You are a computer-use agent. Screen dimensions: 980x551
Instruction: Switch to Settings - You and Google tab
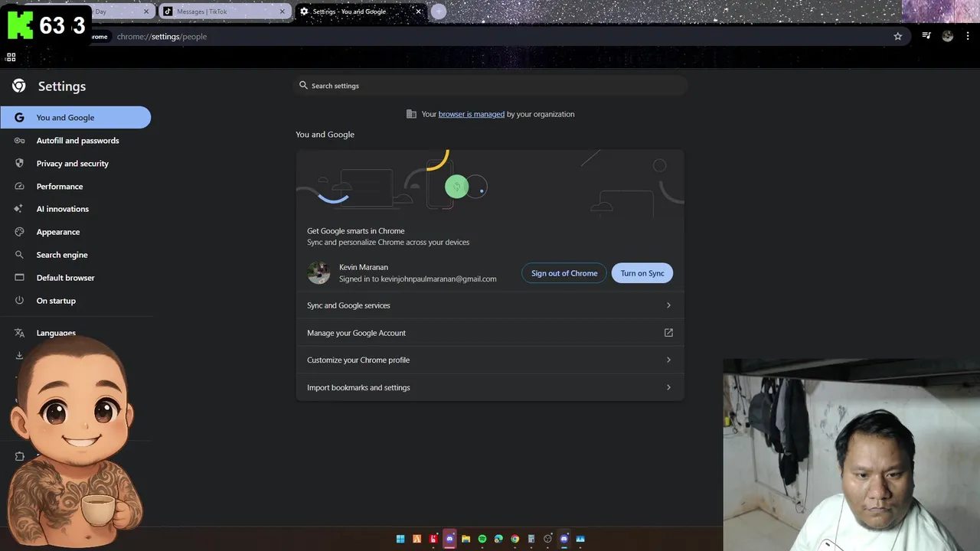(360, 11)
